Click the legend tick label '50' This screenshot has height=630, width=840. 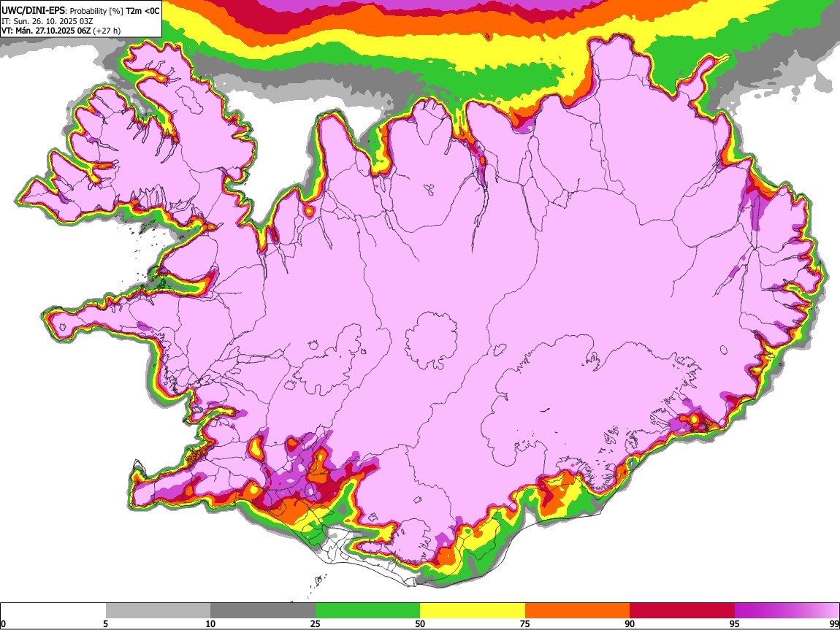tap(420, 624)
